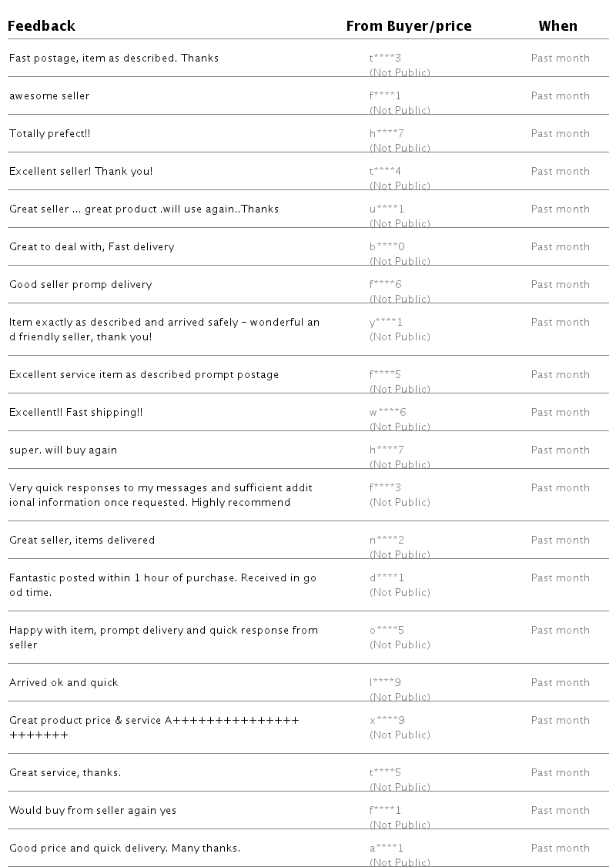The height and width of the screenshot is (867, 616).
Task: Click buyer u****1 username
Action: click(x=387, y=209)
